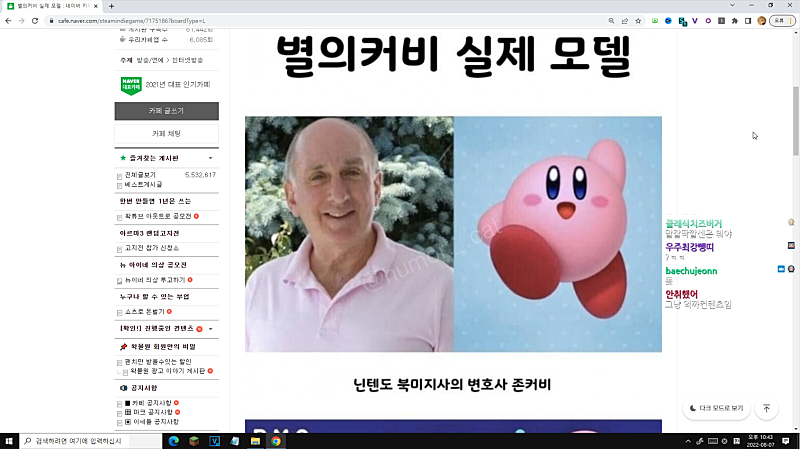The width and height of the screenshot is (800, 449).
Task: Open a new browser tab
Action: click(x=111, y=6)
